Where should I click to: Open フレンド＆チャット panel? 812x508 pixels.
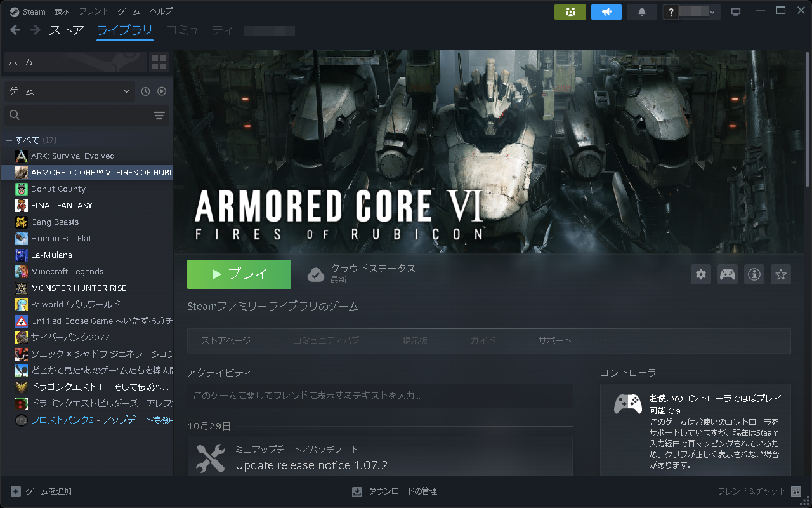click(x=759, y=491)
